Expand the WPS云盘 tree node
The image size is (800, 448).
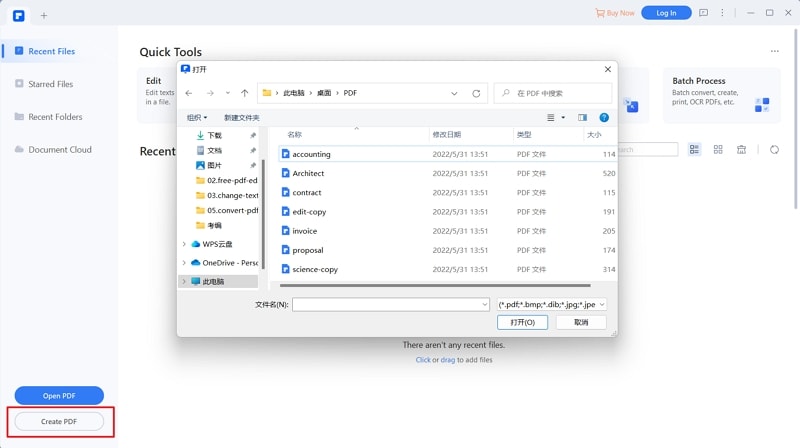pyautogui.click(x=184, y=244)
